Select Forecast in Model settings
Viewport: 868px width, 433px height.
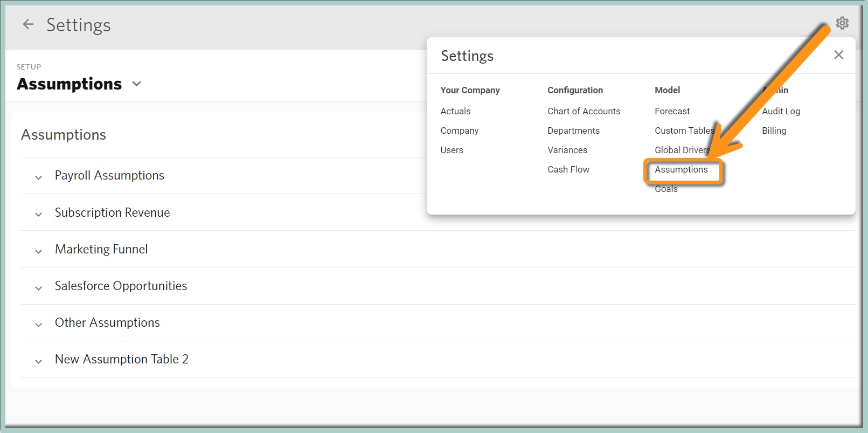672,111
